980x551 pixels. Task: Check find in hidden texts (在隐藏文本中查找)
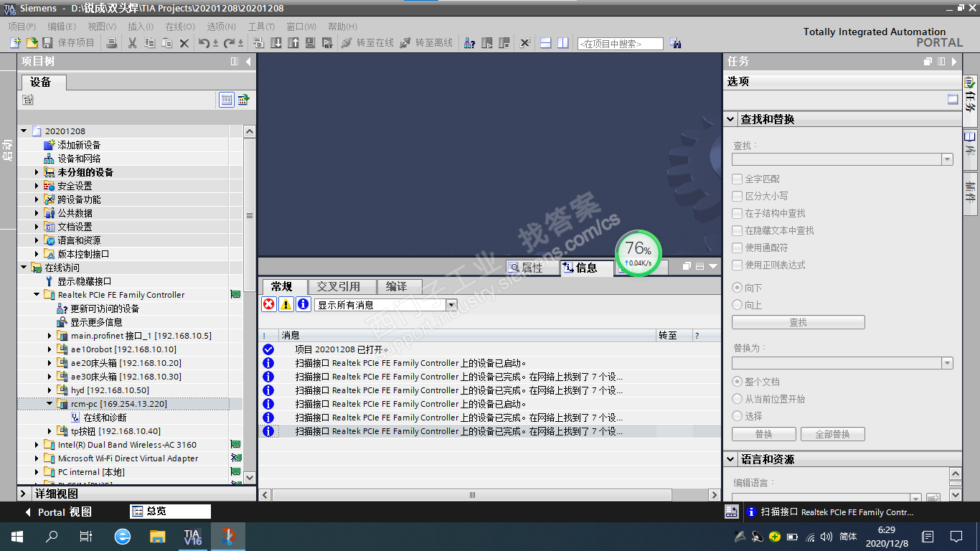737,230
